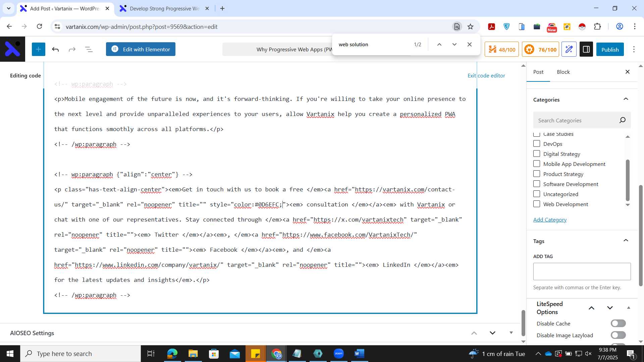Move LiteSpeed Options panel down
This screenshot has height=362, width=644.
pyautogui.click(x=610, y=308)
